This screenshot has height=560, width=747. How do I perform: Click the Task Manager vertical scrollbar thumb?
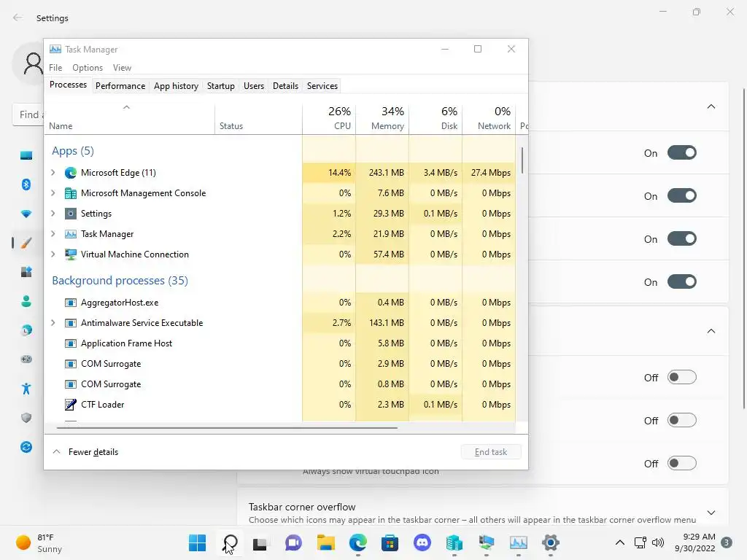tap(522, 160)
